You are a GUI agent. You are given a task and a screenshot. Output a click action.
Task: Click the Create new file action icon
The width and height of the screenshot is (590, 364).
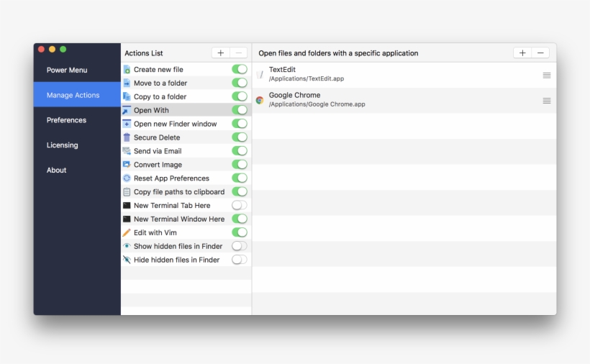127,70
